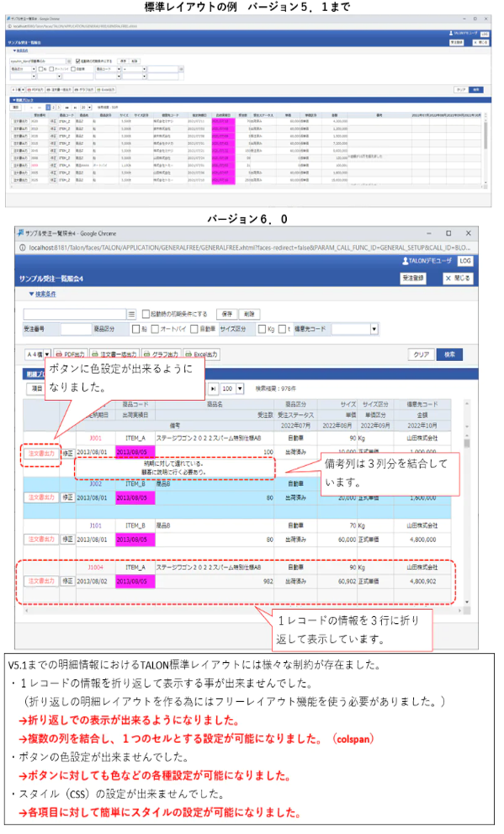
Task: Check the t size category checkbox
Action: 282,329
